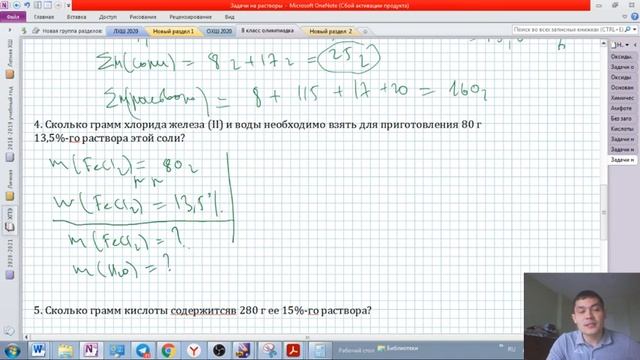
Task: Open the Snipping Tool taskbar icon
Action: 269,350
